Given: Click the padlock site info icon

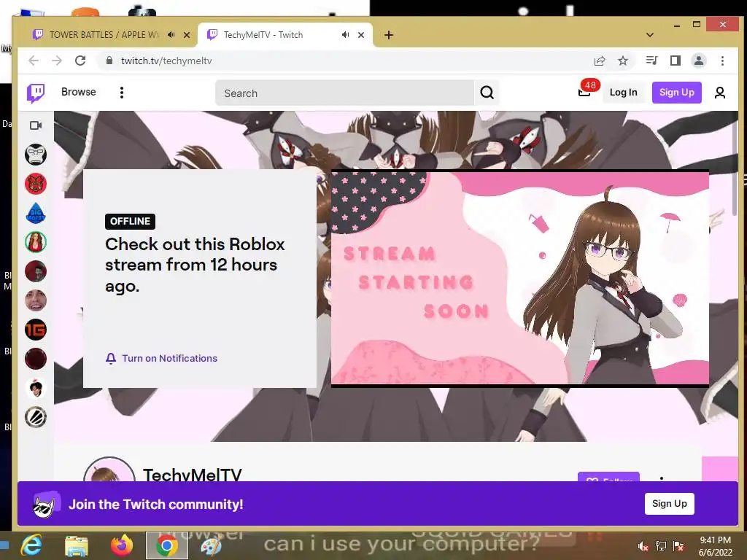Looking at the screenshot, I should (x=109, y=61).
